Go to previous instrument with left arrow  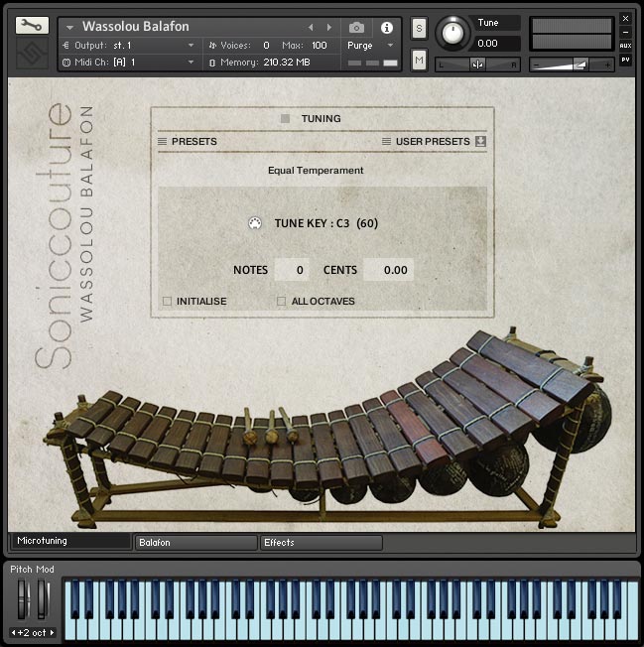pos(311,27)
